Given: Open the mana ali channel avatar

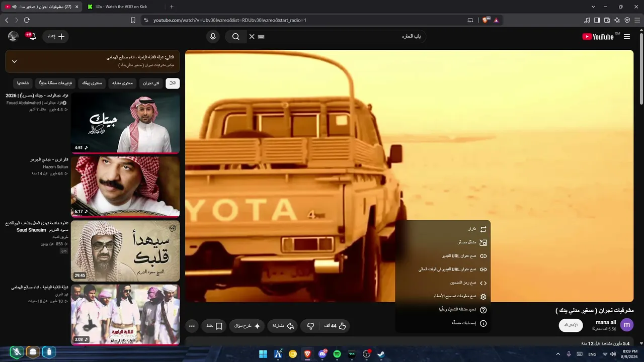Looking at the screenshot, I should [x=627, y=325].
